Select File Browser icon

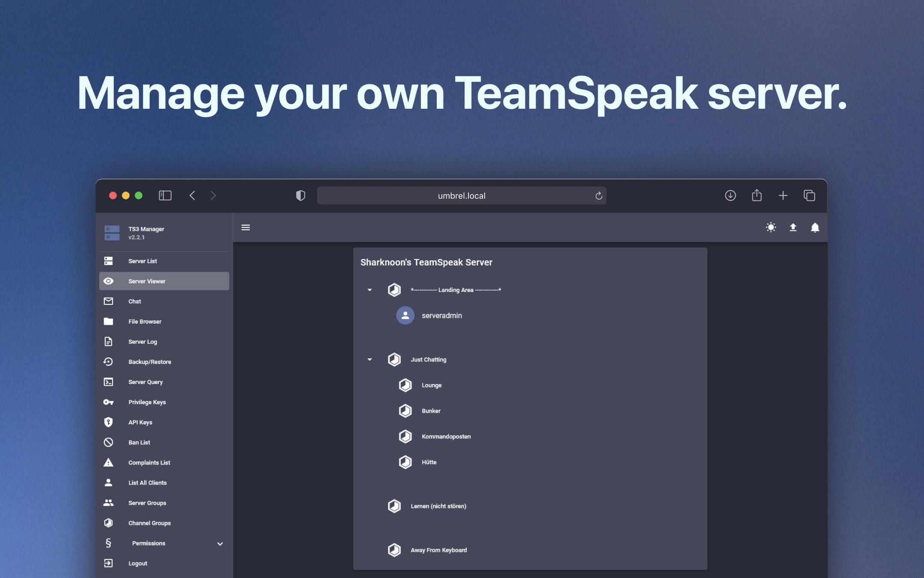click(108, 322)
